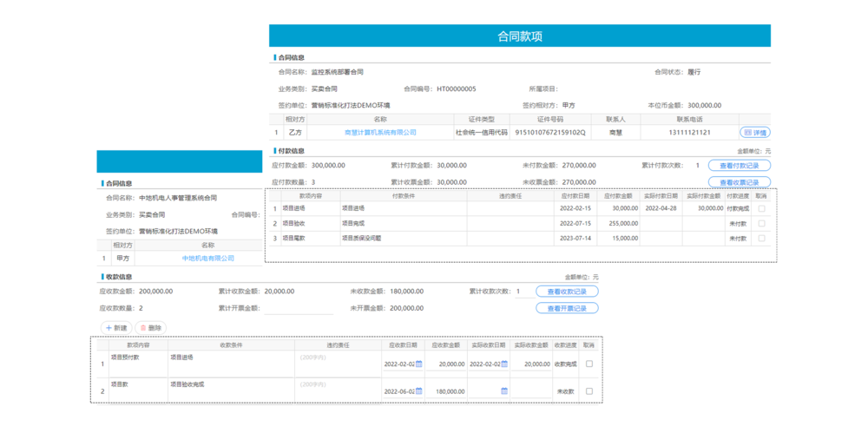This screenshot has height=433, width=868.
Task: Open link 商慧计算机系统有限公司
Action: (380, 133)
